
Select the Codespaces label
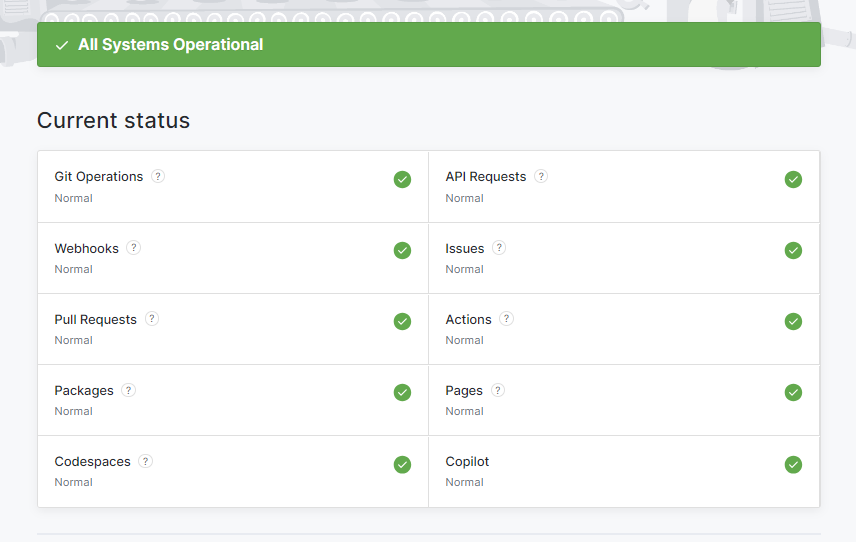click(93, 462)
